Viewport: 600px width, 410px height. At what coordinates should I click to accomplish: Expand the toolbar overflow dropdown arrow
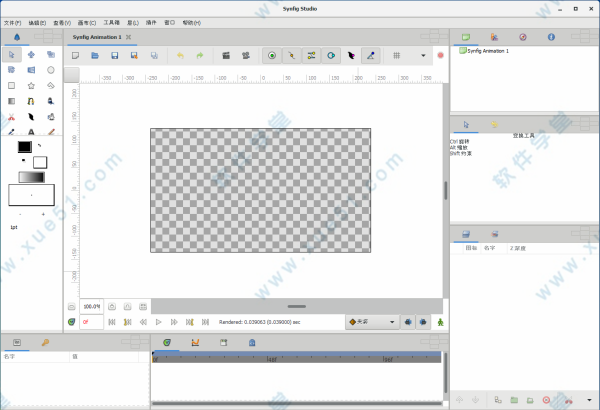(423, 56)
